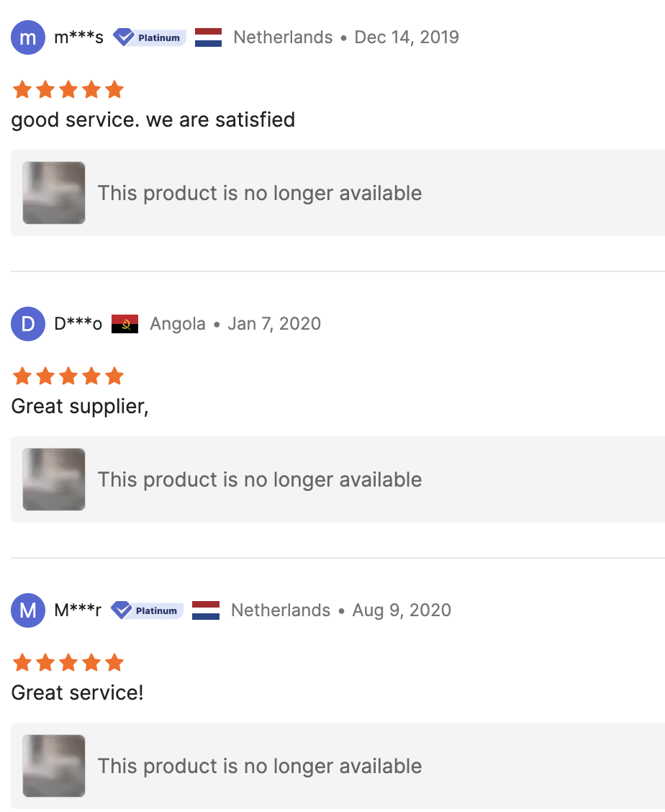This screenshot has height=812, width=665.
Task: Click the Netherlands flag beside Dec 14, 2019
Action: point(208,37)
